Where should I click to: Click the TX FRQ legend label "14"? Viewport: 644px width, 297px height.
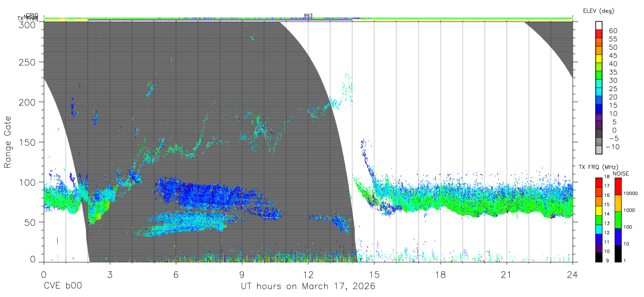pyautogui.click(x=606, y=214)
